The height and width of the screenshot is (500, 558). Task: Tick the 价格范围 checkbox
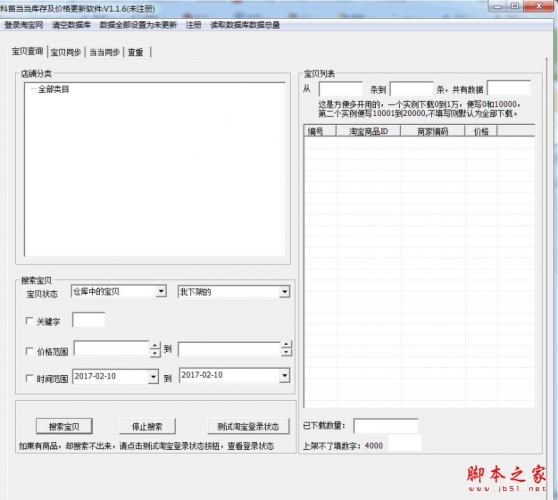(30, 352)
